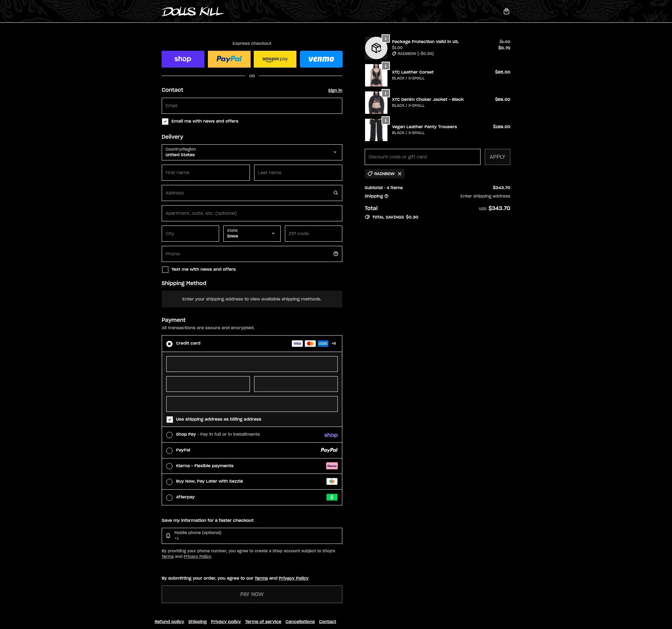Viewport: 672px width, 629px height.
Task: Select the PayPal payment radio button
Action: click(169, 451)
